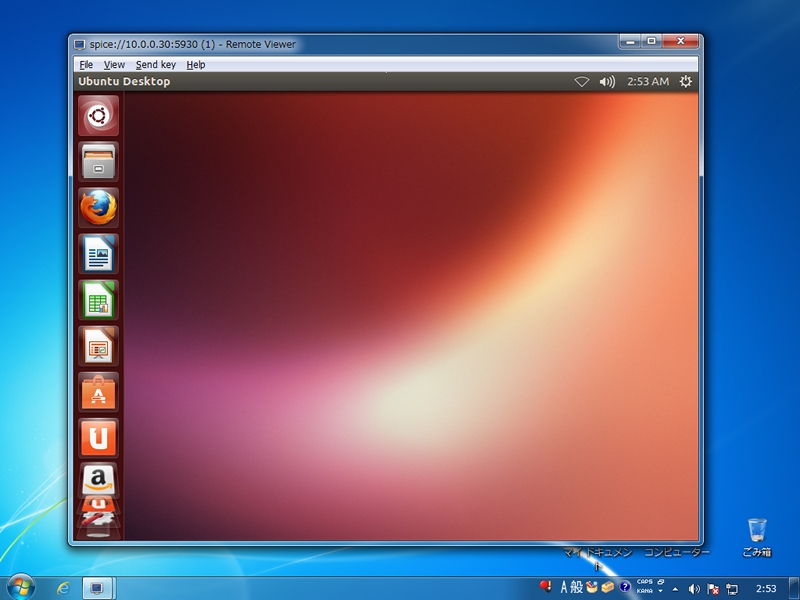
Task: Click the red alert tray icon
Action: (545, 587)
